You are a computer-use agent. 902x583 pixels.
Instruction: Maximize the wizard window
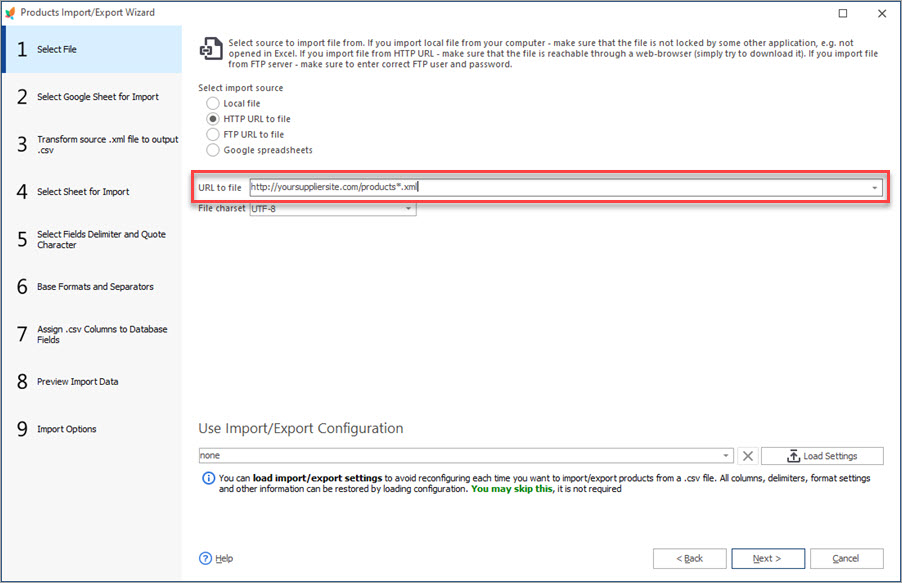pos(843,13)
